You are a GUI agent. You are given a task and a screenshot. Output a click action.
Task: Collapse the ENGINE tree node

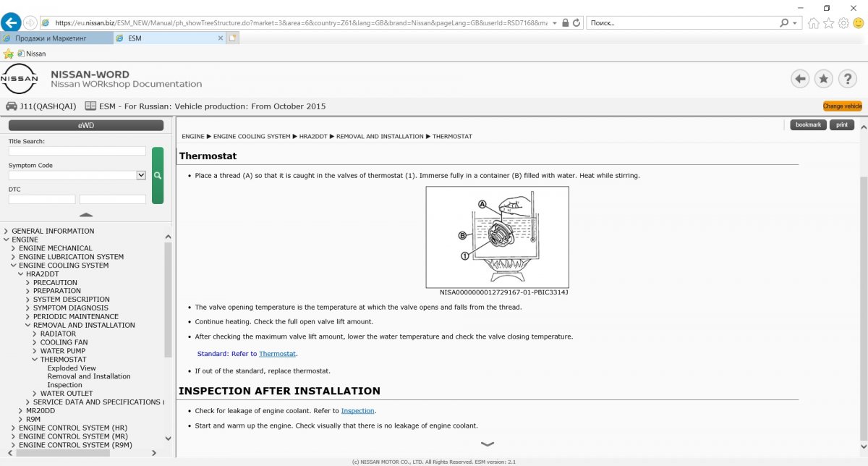tap(7, 240)
